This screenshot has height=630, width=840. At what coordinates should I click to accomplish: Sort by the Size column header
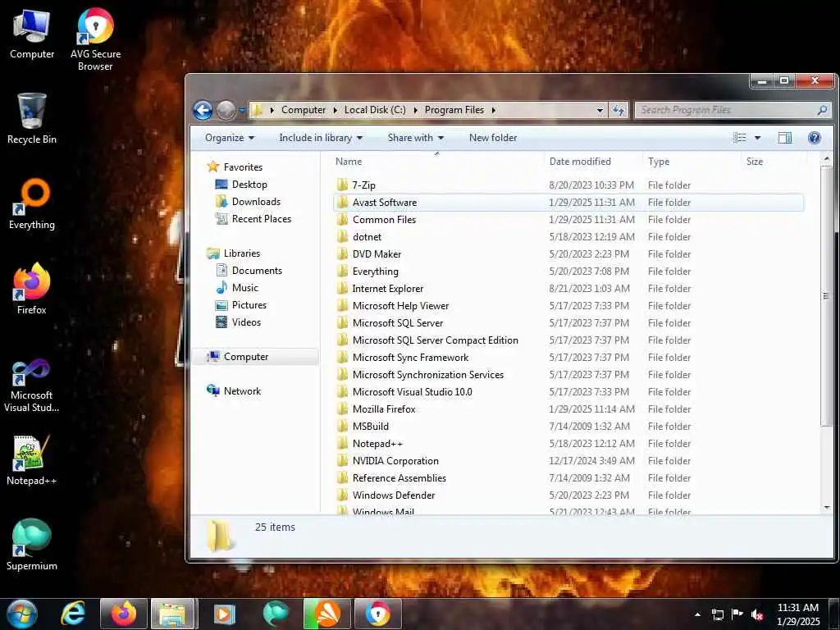click(774, 162)
